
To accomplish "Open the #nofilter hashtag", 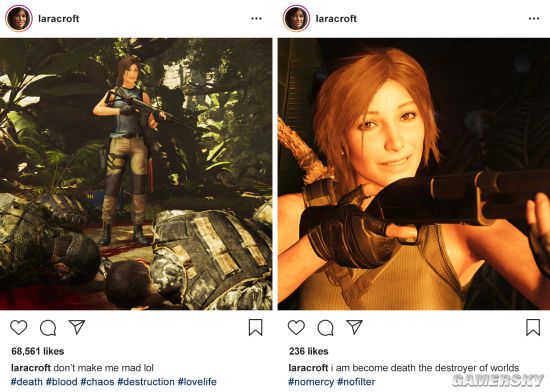I will click(356, 381).
